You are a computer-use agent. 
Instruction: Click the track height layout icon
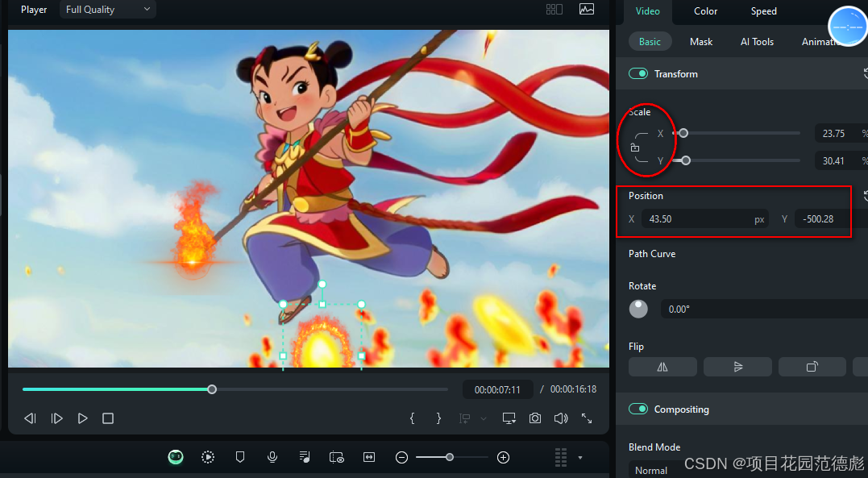click(561, 458)
